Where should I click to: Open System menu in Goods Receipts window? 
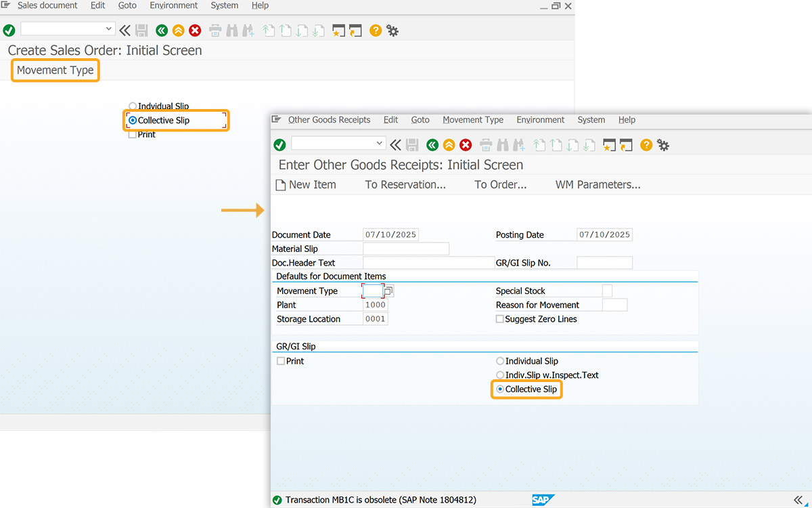point(591,120)
